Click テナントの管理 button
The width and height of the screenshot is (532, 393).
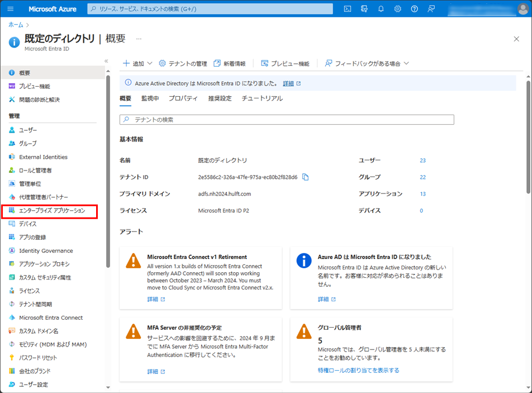tap(183, 64)
